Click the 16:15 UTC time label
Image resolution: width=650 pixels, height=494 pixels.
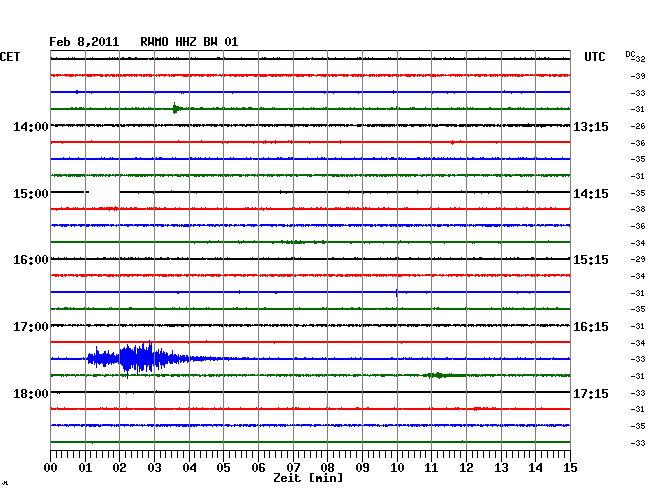point(591,327)
